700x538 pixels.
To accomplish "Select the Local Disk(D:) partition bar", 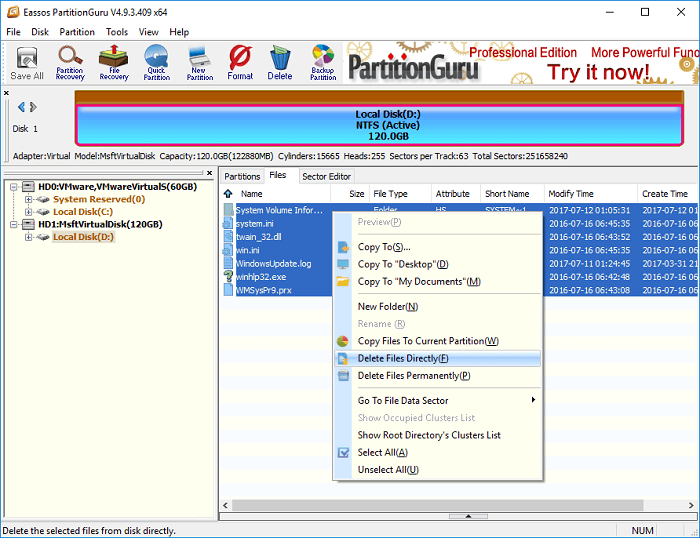I will point(379,125).
